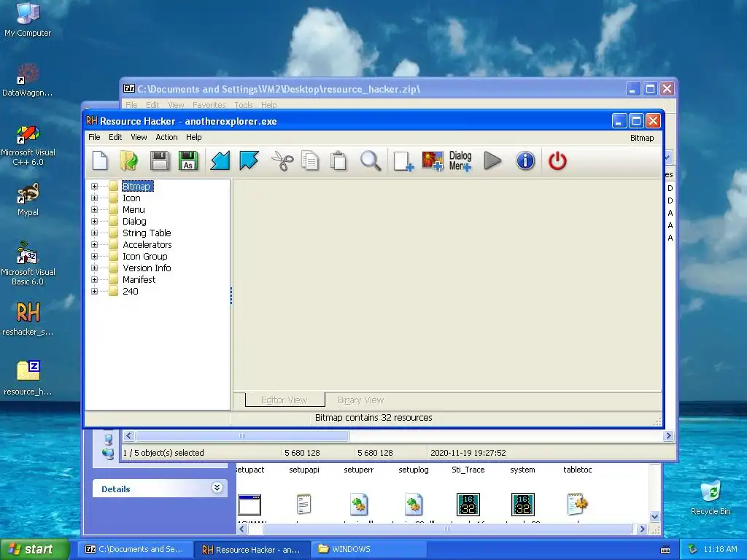Select the Accelerators tree item
Viewport: 747px width, 560px height.
(x=147, y=245)
